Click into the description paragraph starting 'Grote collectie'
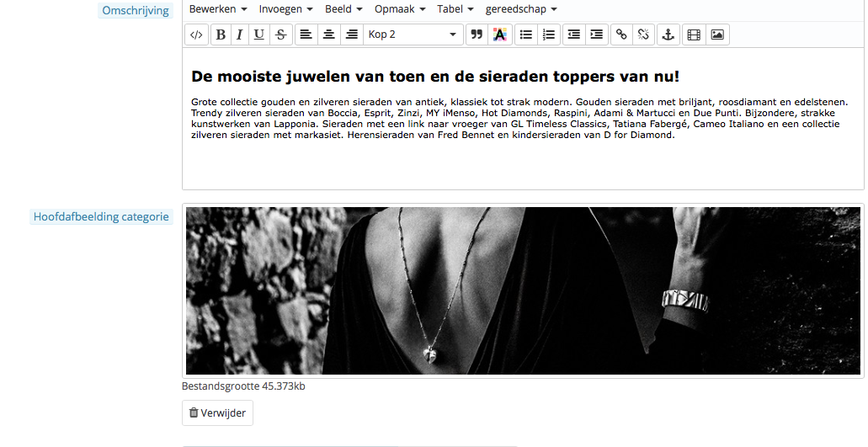868x447 pixels. click(x=519, y=119)
